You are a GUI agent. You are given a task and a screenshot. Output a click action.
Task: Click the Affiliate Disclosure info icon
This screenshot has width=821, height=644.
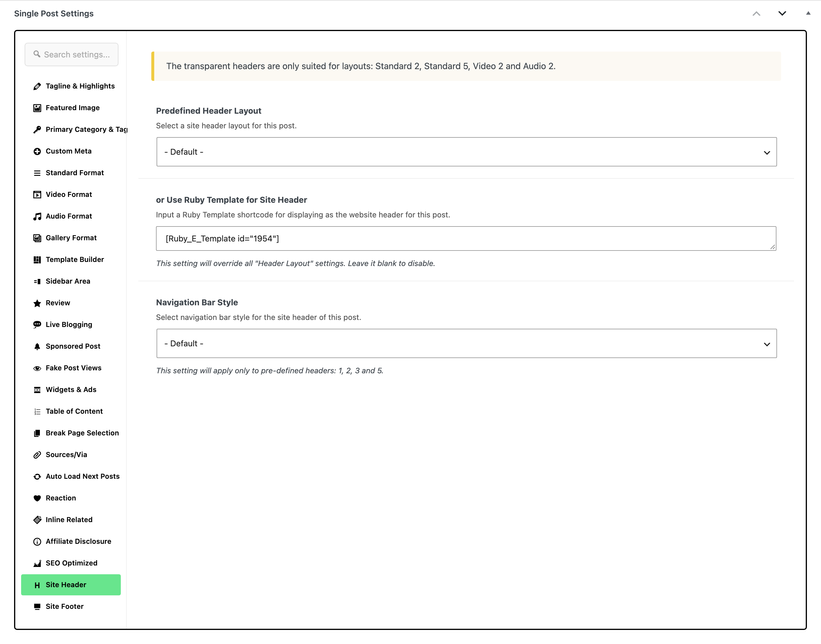37,541
